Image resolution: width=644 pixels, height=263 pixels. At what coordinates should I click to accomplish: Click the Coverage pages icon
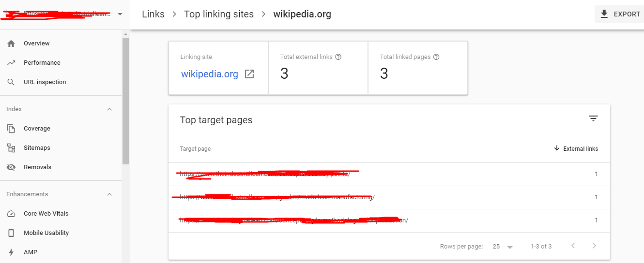[x=12, y=129]
